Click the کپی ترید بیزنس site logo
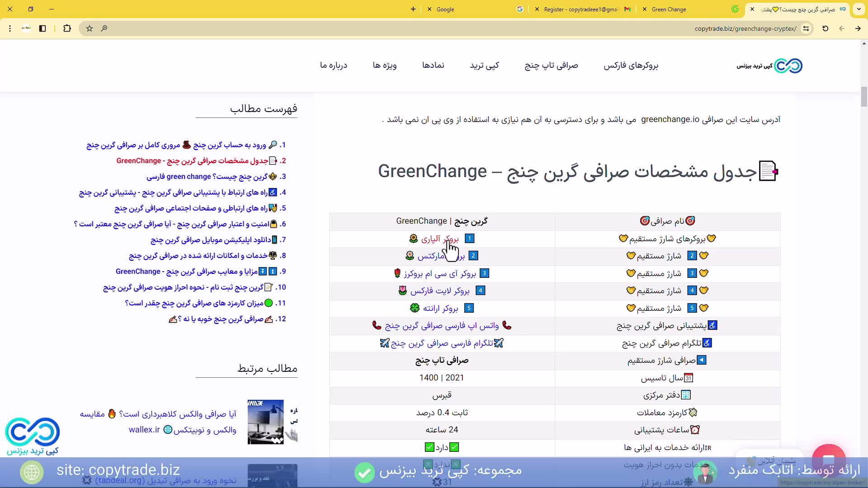The height and width of the screenshot is (488, 868). coord(769,66)
